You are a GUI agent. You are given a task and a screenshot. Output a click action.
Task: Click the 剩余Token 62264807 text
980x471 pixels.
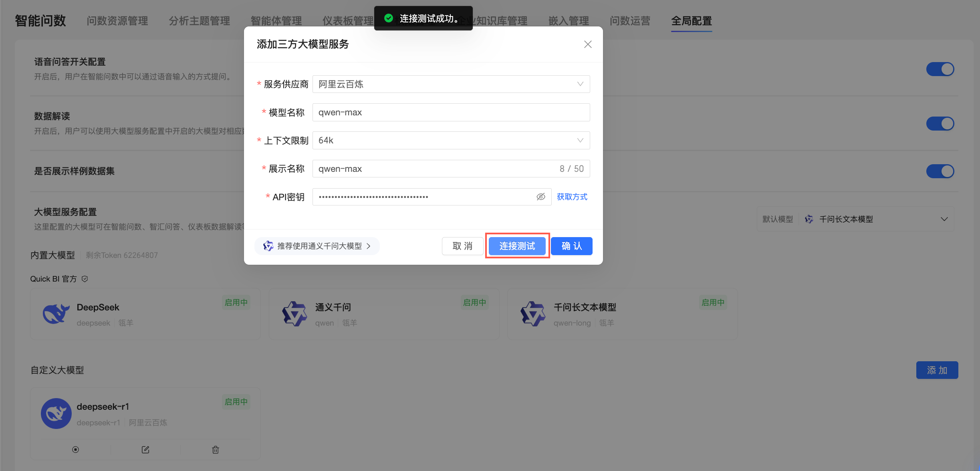click(x=122, y=255)
